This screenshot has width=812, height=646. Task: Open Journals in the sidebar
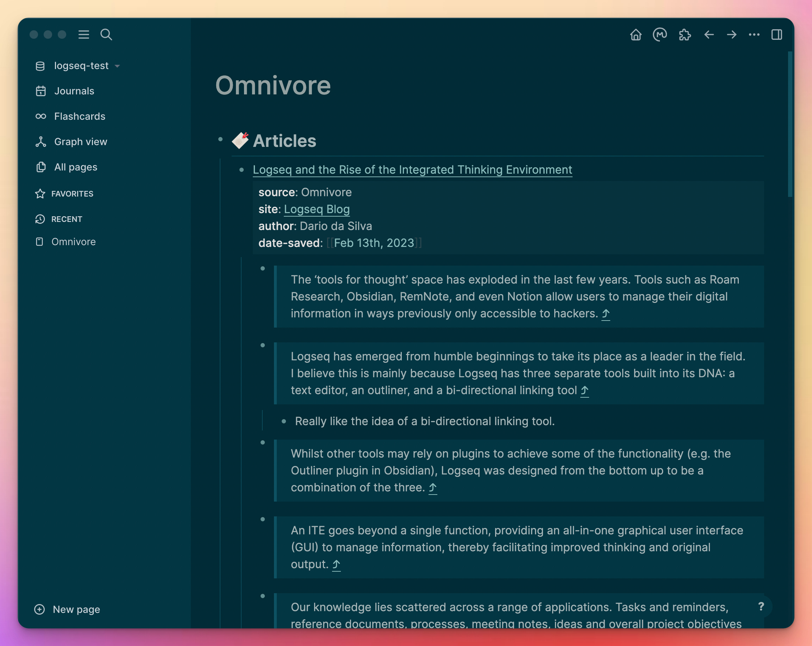74,91
